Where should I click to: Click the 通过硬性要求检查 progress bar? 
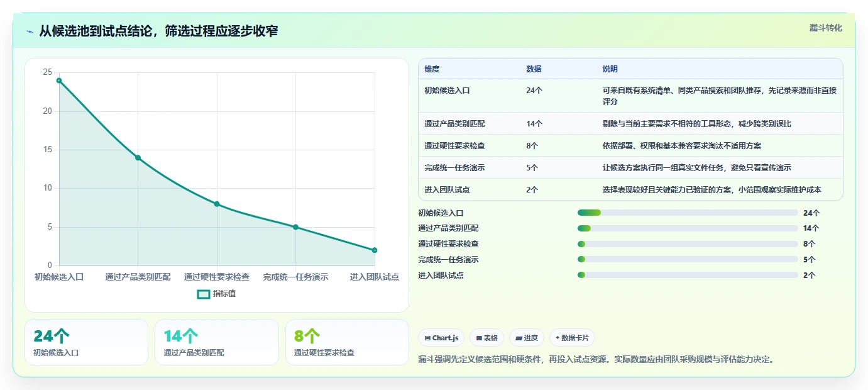688,244
